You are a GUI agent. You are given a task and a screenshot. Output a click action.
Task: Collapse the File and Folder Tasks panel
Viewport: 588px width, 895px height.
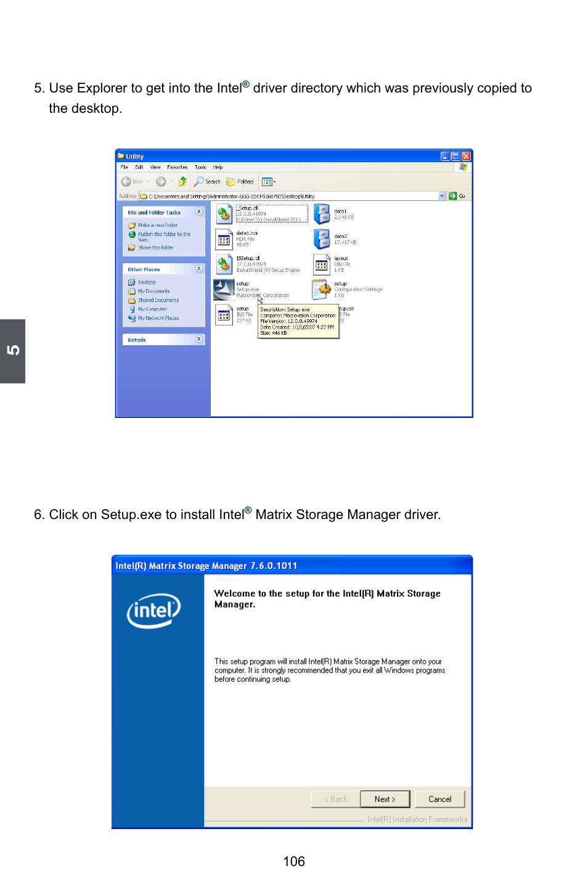click(199, 212)
